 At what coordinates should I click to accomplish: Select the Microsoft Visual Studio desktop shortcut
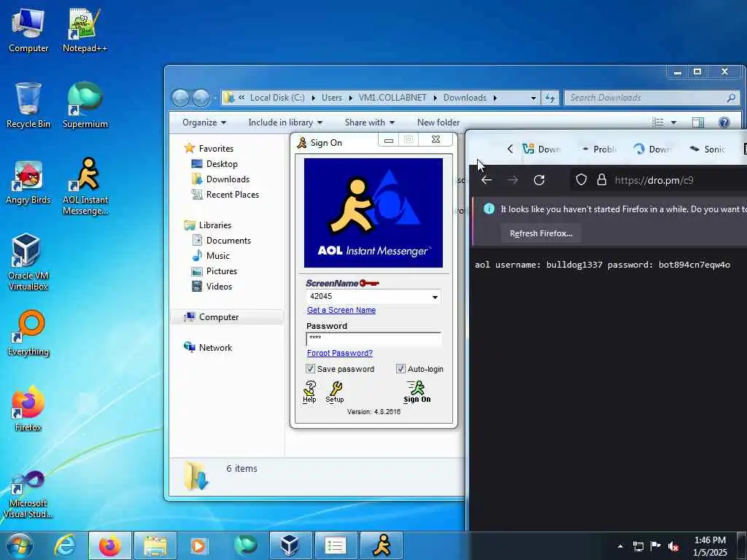point(28,494)
